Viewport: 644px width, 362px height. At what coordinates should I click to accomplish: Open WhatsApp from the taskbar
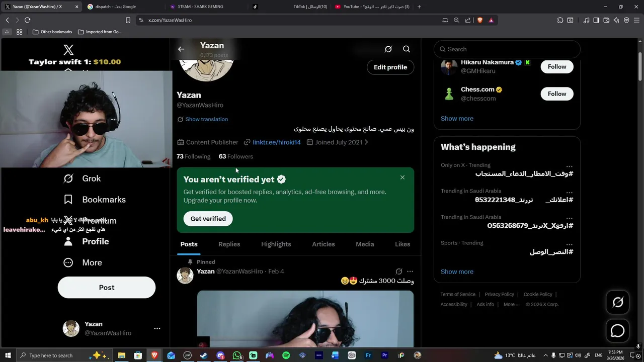click(x=237, y=355)
